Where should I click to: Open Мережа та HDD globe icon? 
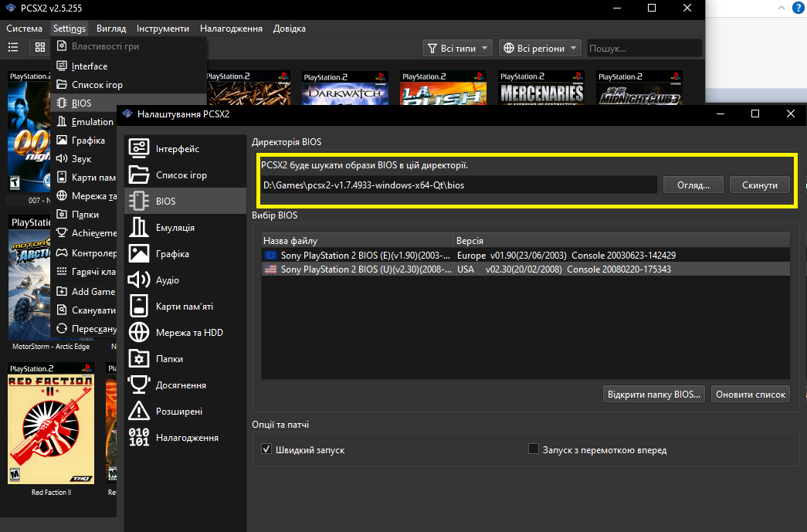(x=138, y=333)
